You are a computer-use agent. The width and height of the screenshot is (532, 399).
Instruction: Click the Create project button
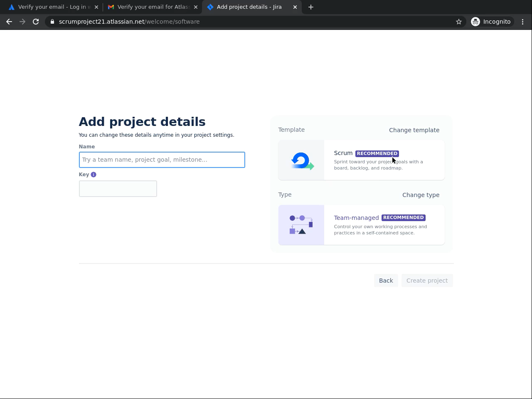427,281
